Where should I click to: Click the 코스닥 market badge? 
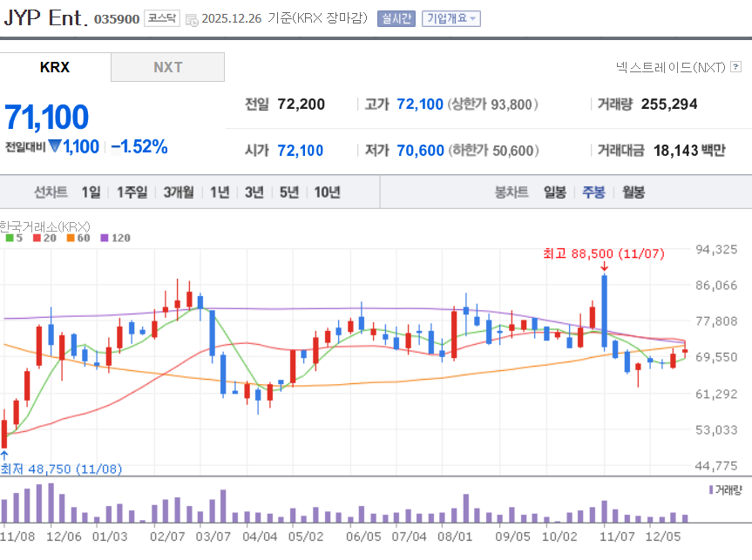162,18
